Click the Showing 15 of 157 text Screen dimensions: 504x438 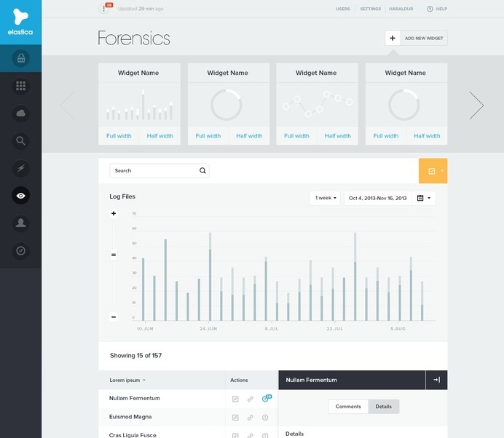(x=135, y=356)
